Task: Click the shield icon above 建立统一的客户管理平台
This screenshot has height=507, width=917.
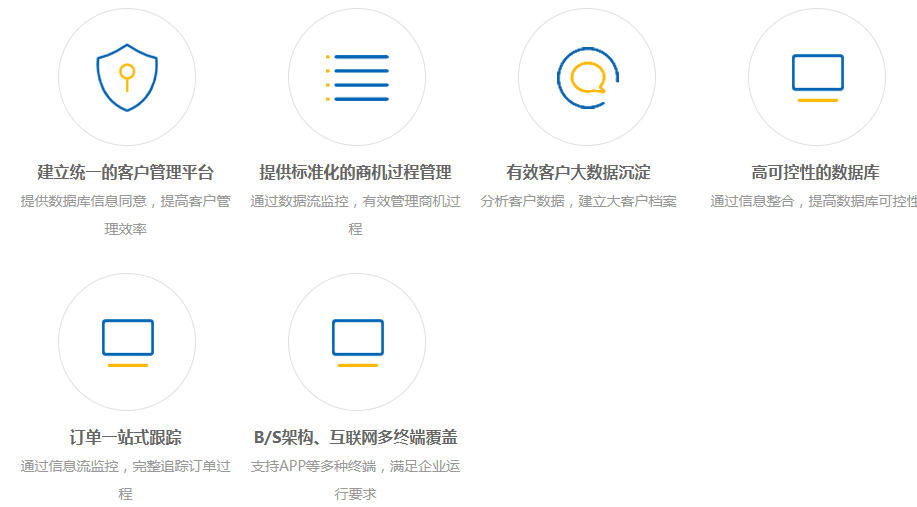Action: 126,78
